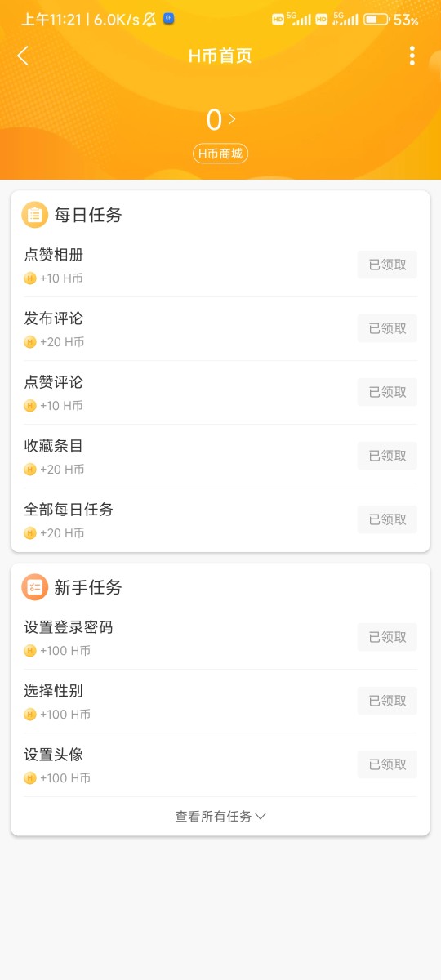Select the 点赞评论 task row
Viewport: 441px width, 980px height.
pyautogui.click(x=220, y=393)
